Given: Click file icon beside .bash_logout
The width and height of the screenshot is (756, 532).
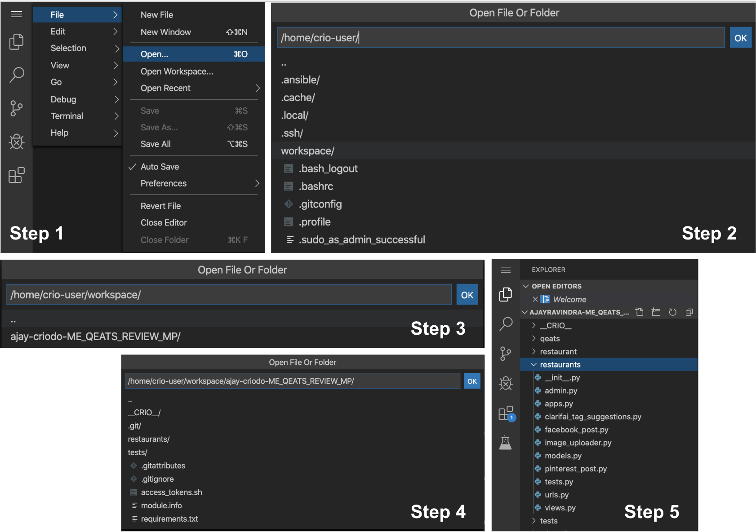Looking at the screenshot, I should 289,168.
